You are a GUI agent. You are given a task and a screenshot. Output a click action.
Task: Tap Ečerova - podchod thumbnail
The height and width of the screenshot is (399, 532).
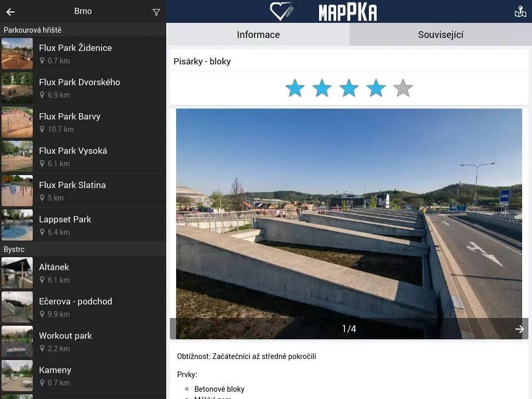click(17, 307)
